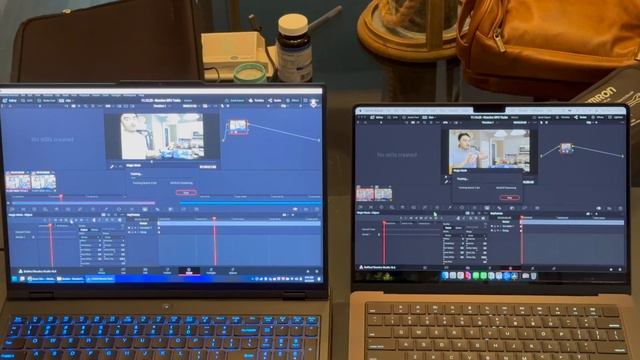
Task: Open Tracker palette on left laptop
Action: pos(131,209)
